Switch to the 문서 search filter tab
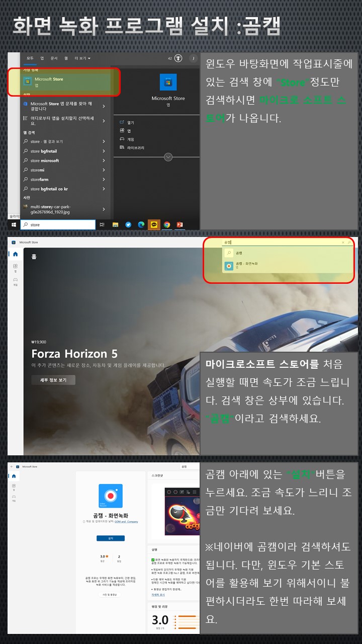Image resolution: width=362 pixels, height=644 pixels. pyautogui.click(x=54, y=58)
